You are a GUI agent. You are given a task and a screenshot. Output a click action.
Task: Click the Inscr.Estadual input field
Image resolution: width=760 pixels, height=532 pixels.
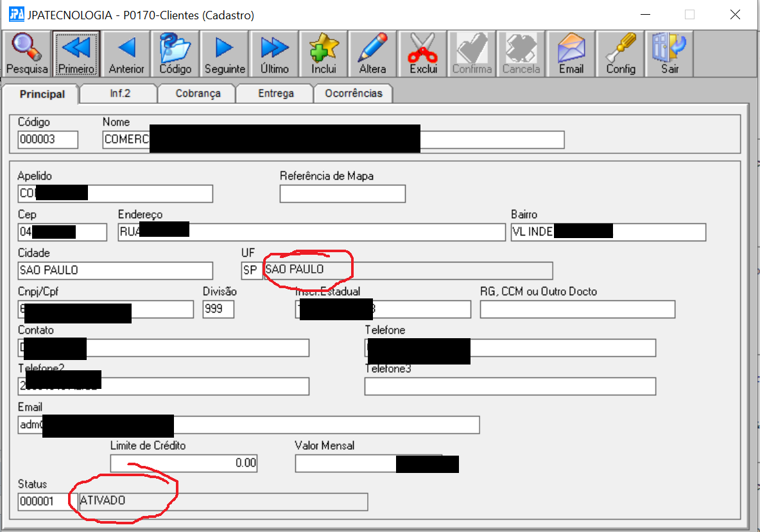383,309
